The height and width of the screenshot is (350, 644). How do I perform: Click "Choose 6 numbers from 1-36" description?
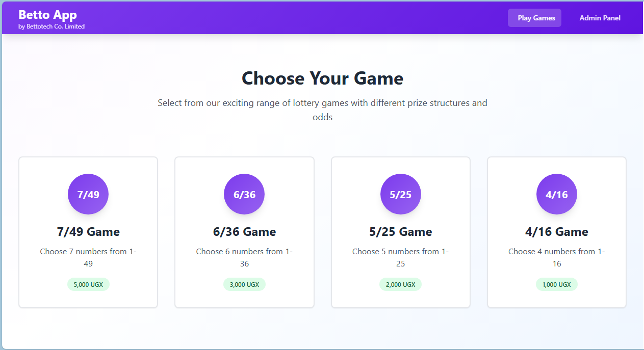coord(244,257)
